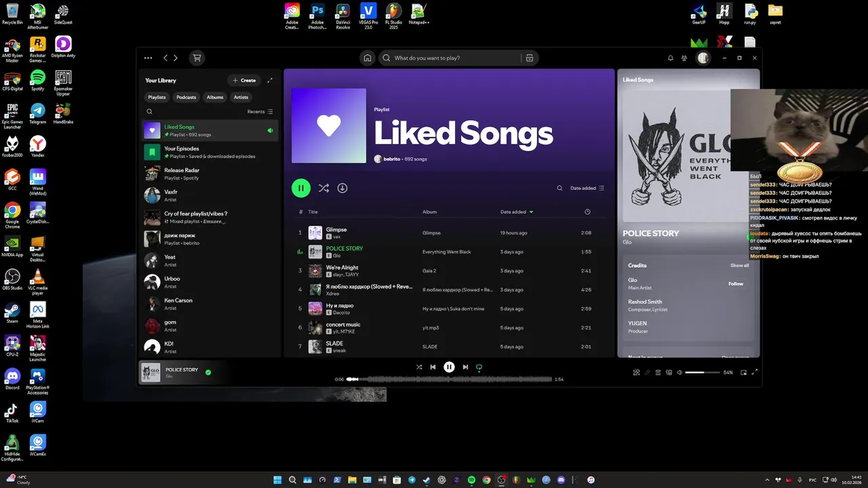Viewport: 868px width, 488px height.
Task: Click the download playlist icon
Action: point(342,188)
